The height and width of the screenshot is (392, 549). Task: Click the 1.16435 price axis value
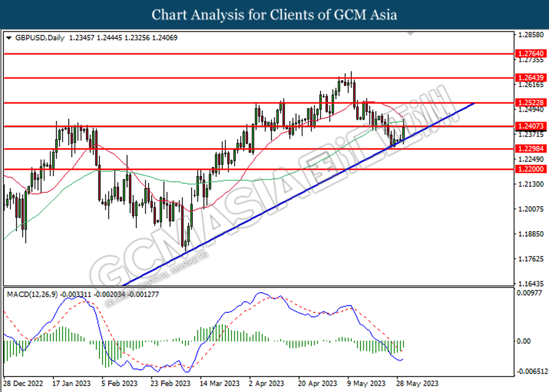(531, 284)
